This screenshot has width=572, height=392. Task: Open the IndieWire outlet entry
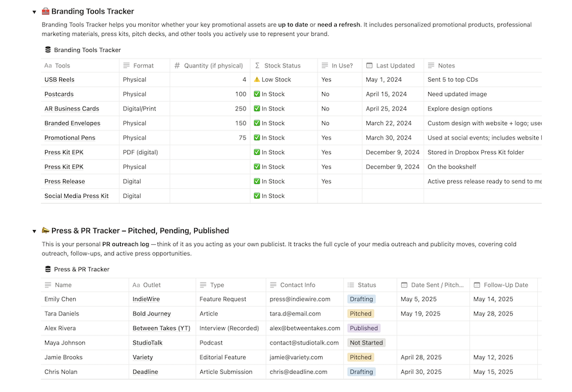(x=146, y=299)
